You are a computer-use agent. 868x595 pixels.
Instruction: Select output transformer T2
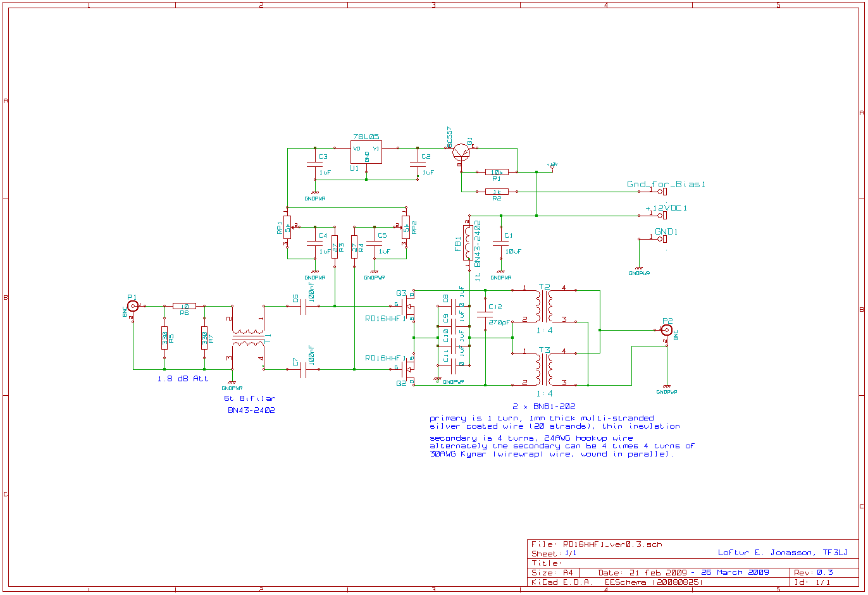(x=544, y=305)
